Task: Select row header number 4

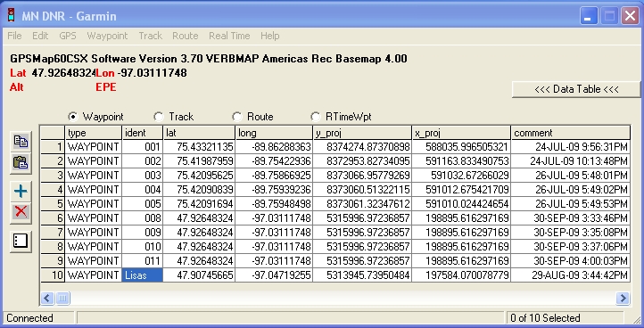Action: pyautogui.click(x=53, y=190)
